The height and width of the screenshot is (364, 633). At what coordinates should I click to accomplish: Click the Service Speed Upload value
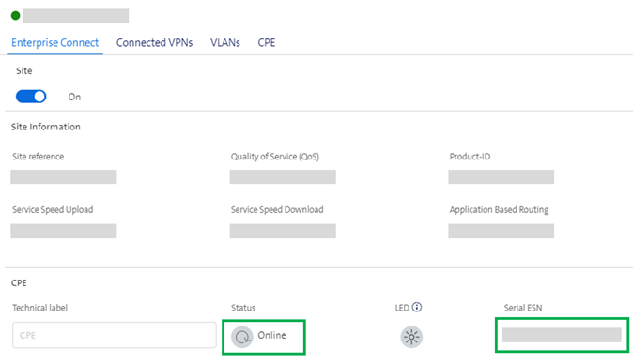64,231
